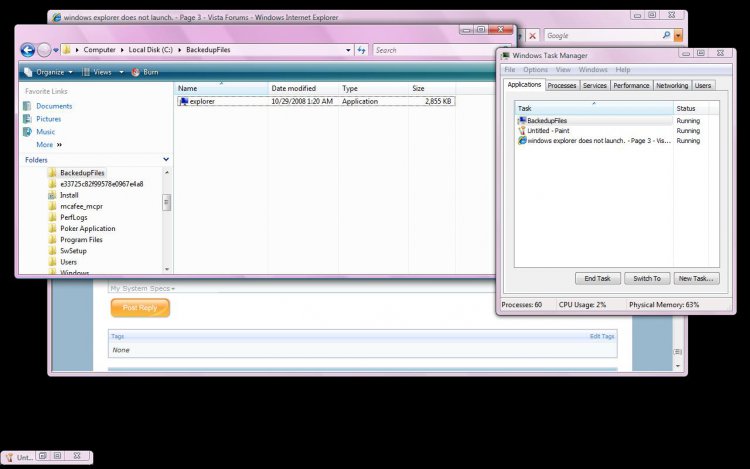The height and width of the screenshot is (469, 750).
Task: Click the IE search magnifier icon
Action: click(666, 35)
